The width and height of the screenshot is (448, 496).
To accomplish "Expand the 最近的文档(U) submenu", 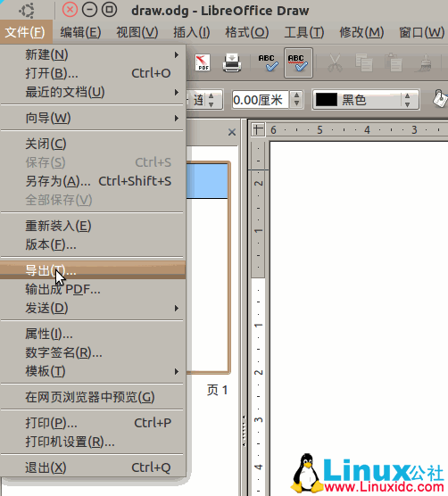I will pos(93,92).
